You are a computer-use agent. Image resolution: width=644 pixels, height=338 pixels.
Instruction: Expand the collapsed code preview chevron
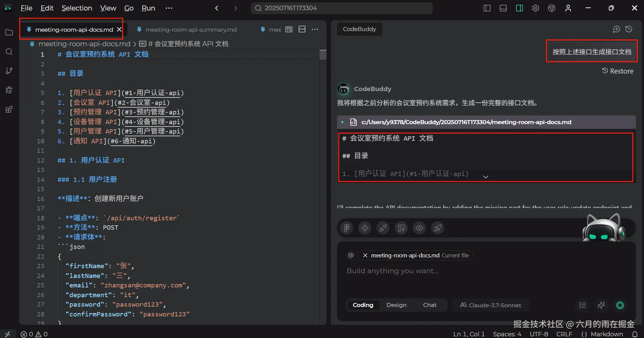click(486, 177)
